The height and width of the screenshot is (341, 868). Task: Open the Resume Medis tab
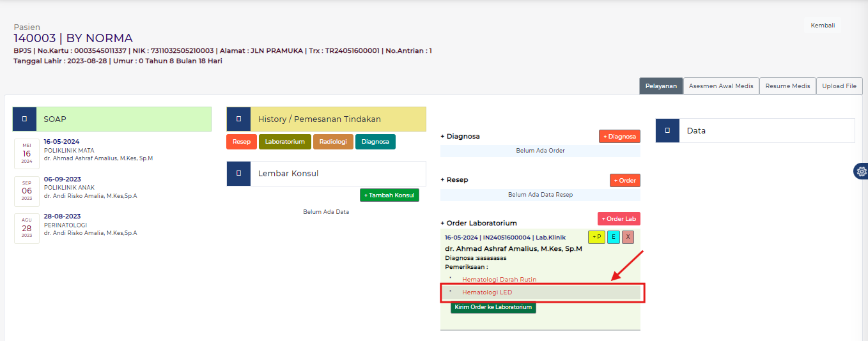787,86
